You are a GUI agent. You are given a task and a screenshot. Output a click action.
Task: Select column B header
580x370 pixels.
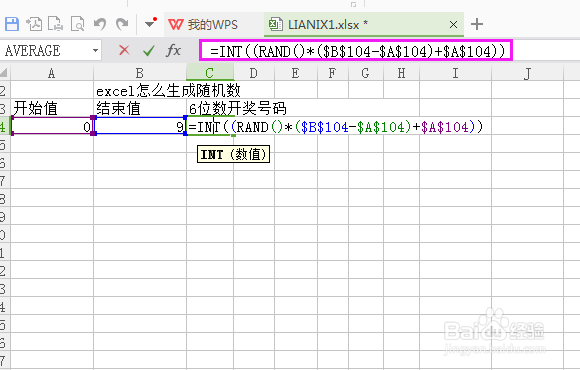tap(140, 73)
